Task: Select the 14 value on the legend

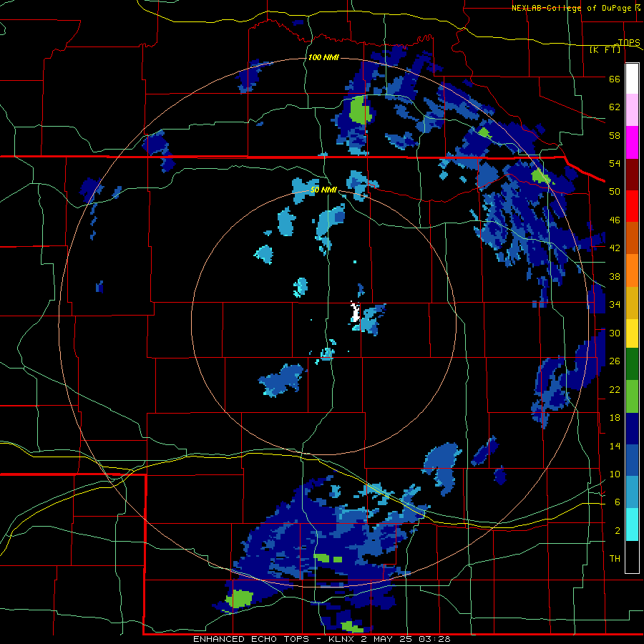Action: click(x=615, y=446)
